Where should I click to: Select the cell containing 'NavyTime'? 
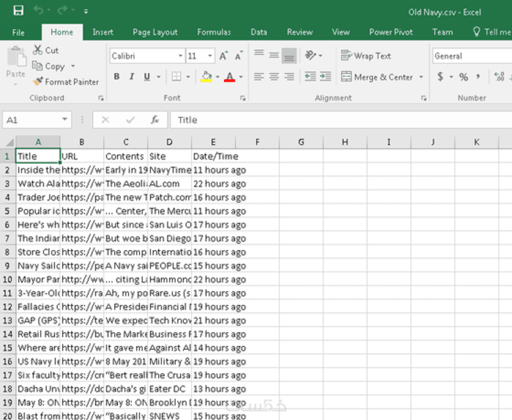(x=170, y=170)
